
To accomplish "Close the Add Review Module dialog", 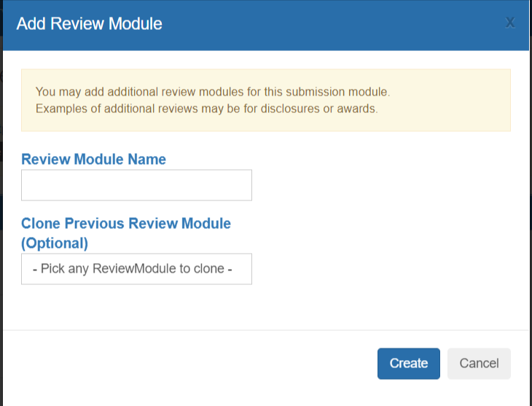I will (x=509, y=23).
